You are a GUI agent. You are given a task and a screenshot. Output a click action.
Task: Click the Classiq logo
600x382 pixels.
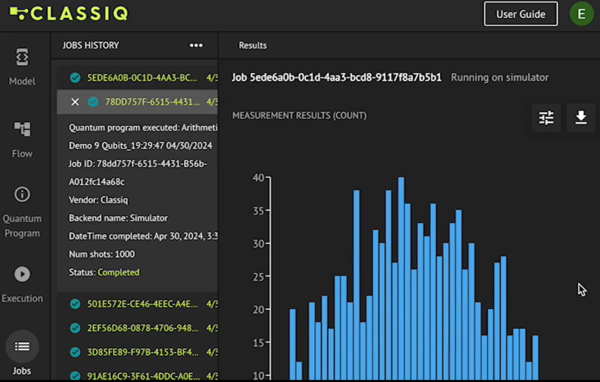click(69, 13)
